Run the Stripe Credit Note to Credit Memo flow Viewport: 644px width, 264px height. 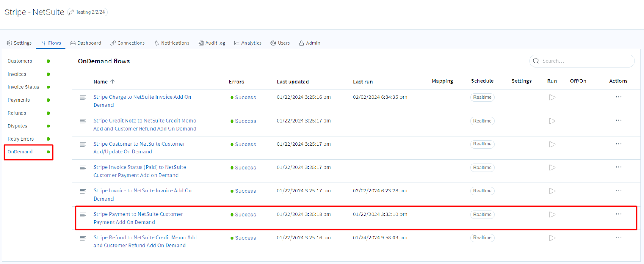pyautogui.click(x=552, y=121)
